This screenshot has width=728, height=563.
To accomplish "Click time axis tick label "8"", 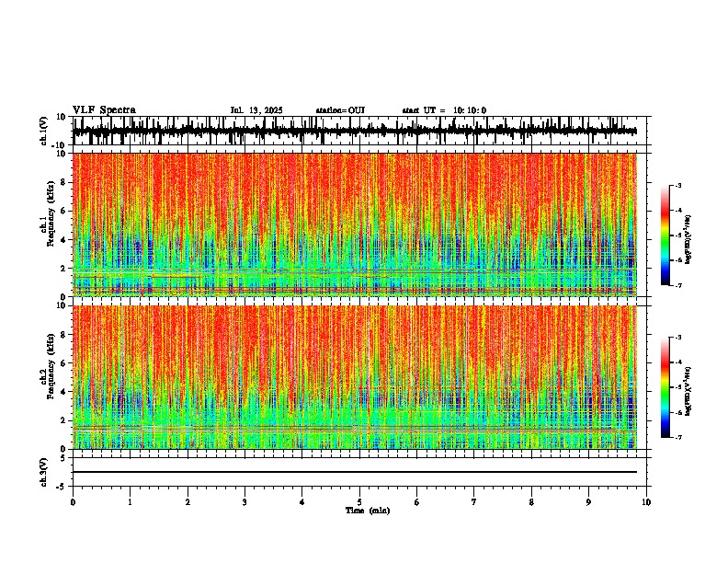I will pyautogui.click(x=531, y=502).
